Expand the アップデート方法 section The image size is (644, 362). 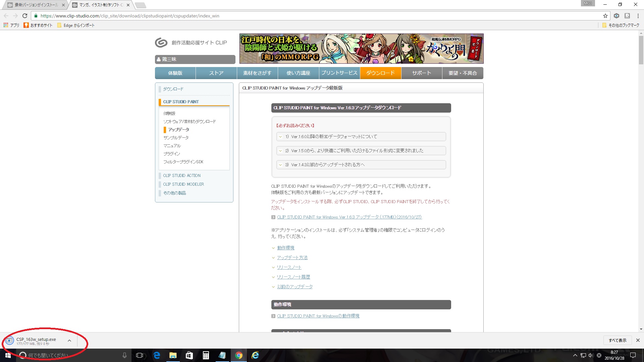pos(292,258)
